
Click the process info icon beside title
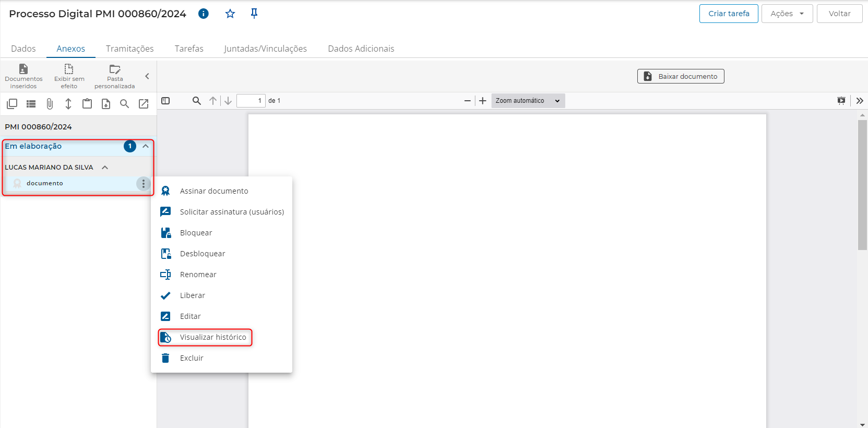204,14
